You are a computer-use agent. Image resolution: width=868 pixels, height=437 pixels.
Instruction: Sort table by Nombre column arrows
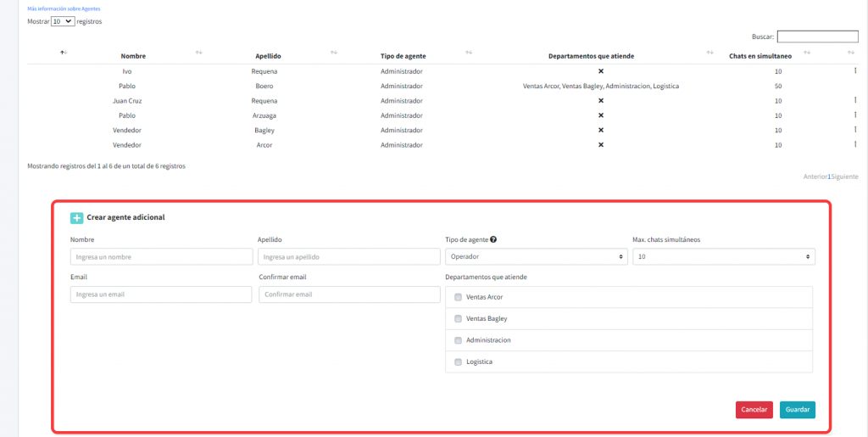click(198, 53)
